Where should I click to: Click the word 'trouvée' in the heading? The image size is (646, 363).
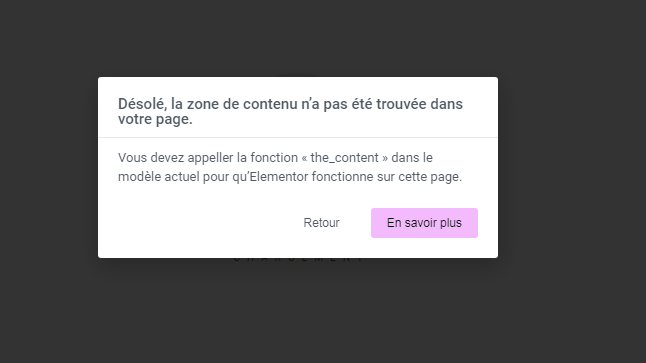coord(401,104)
